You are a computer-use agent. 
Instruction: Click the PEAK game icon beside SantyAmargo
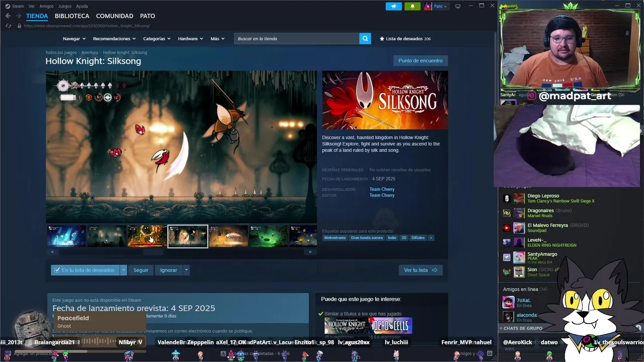[x=507, y=257]
